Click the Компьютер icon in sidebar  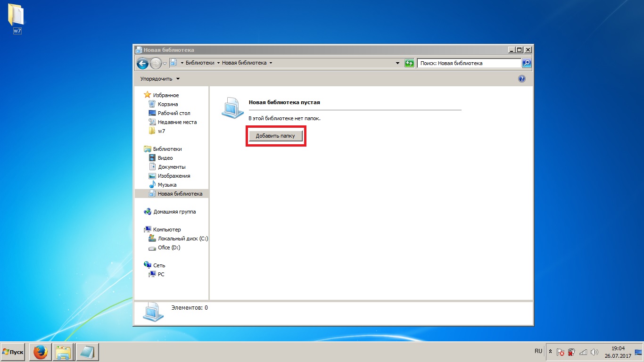coord(147,230)
